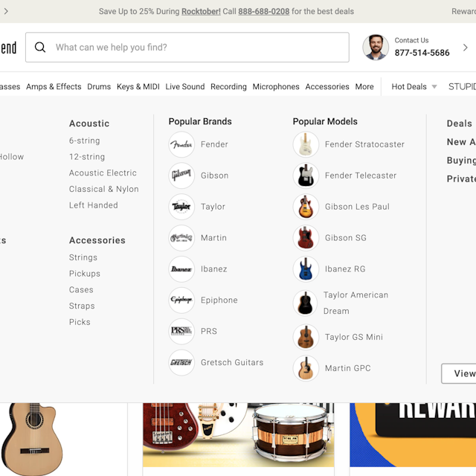Click the Ibanez brand logo icon
Viewport: 476px width, 476px height.
tap(181, 269)
